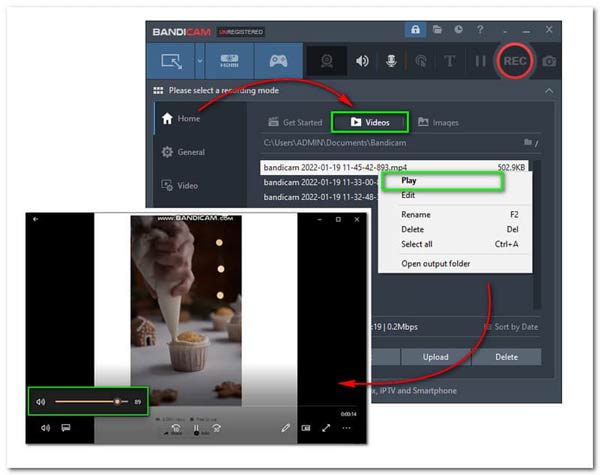
Task: Collapse the recording mode panel chevron
Action: tap(549, 91)
